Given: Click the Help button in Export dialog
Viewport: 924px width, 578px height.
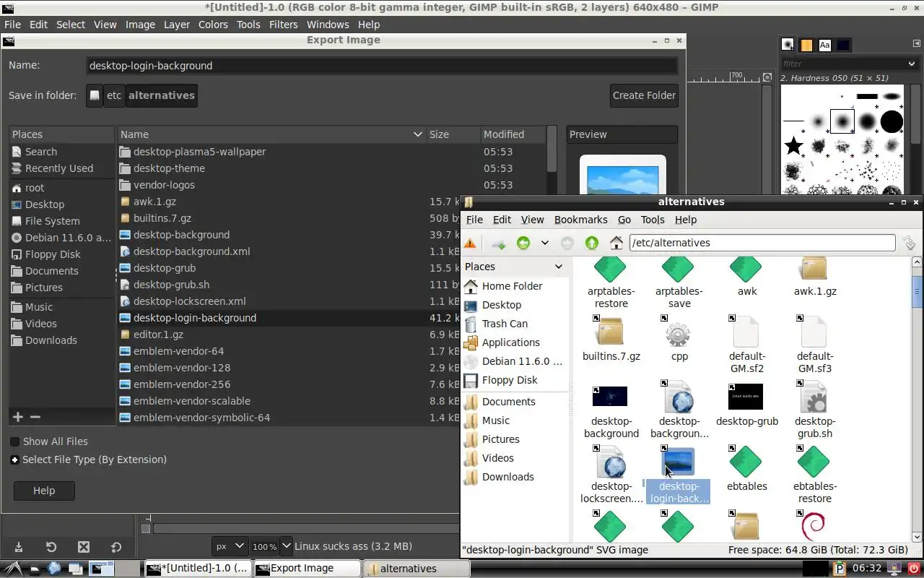Looking at the screenshot, I should (44, 491).
